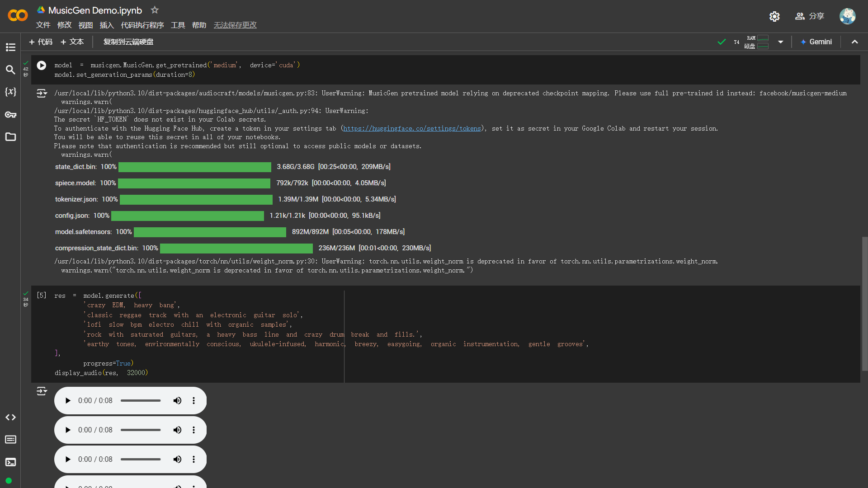
Task: Open the code snippets panel
Action: click(10, 417)
